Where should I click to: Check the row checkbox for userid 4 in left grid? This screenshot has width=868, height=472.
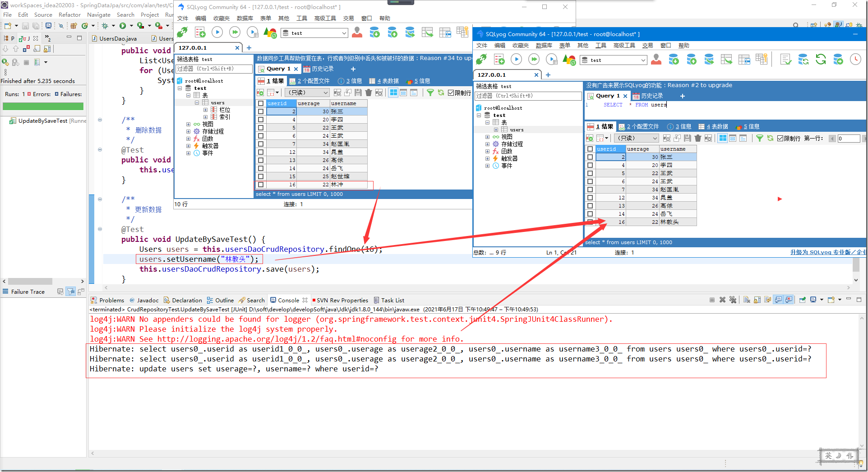[x=261, y=120]
